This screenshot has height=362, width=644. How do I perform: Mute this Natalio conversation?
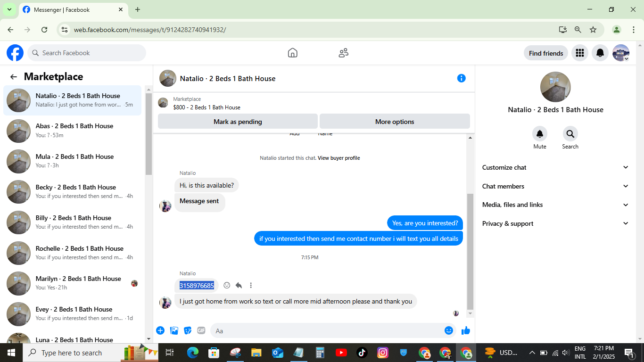[540, 134]
